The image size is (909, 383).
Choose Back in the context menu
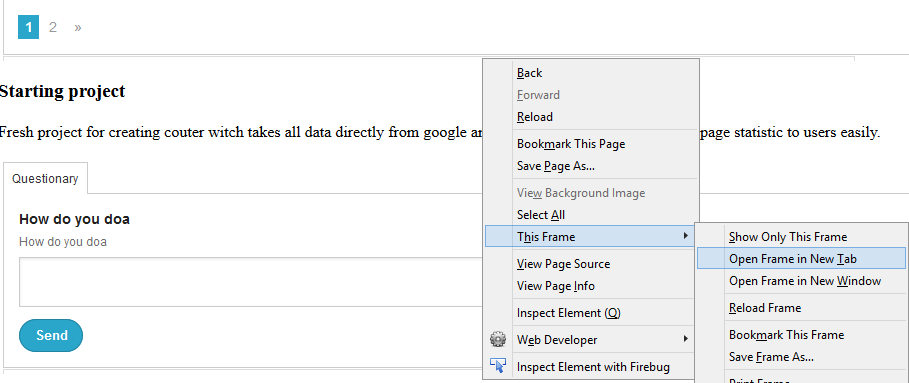[x=591, y=73]
